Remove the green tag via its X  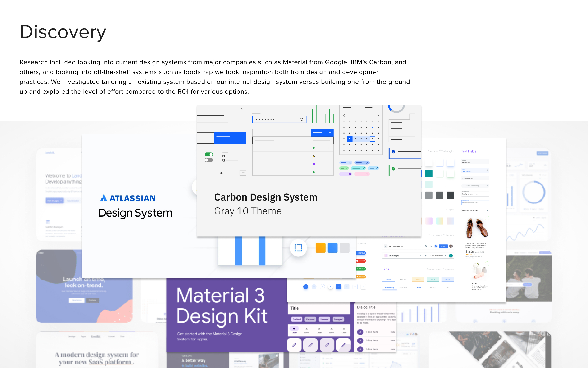click(347, 168)
